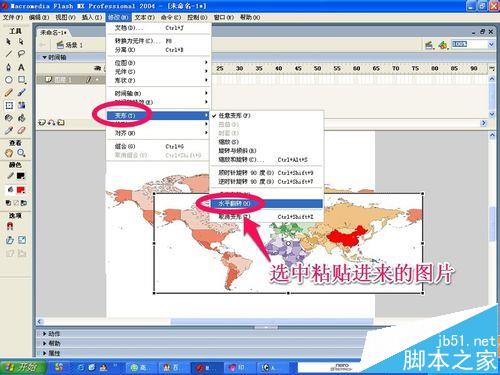Toggle the No Color button
The width and height of the screenshot is (500, 375).
tap(16, 203)
